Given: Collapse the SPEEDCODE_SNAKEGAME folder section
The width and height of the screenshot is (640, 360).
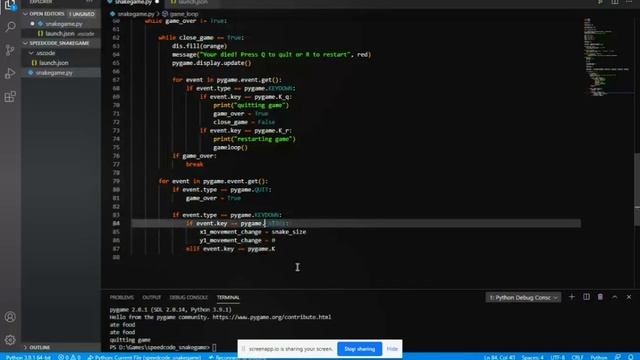Looking at the screenshot, I should (61, 43).
